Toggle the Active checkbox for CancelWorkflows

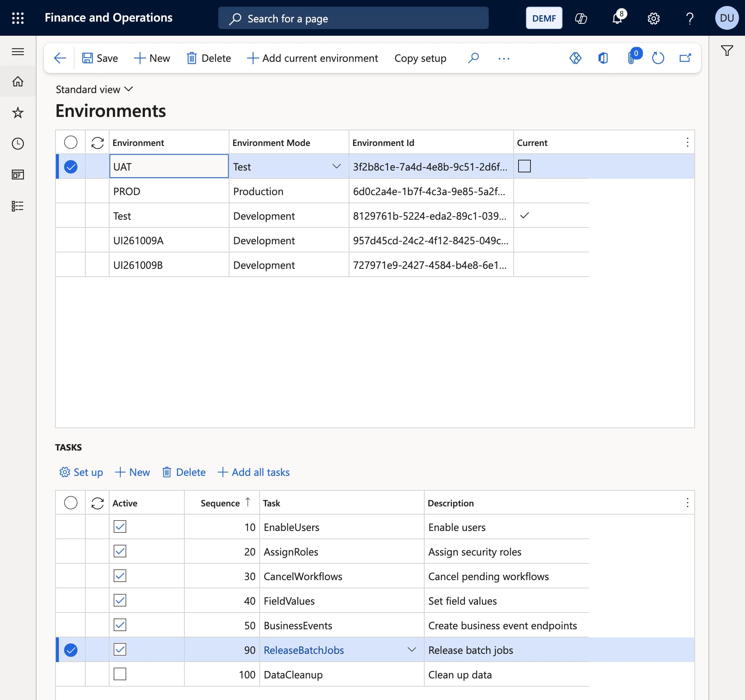(120, 576)
